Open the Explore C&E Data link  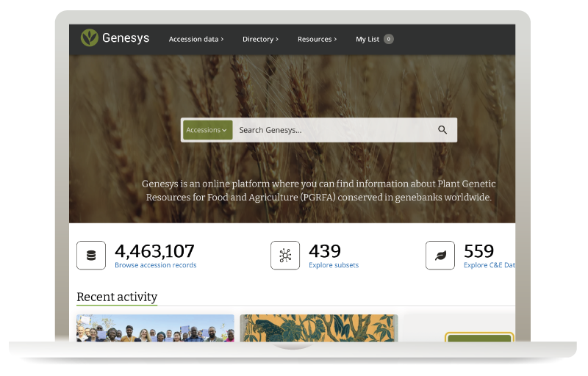489,265
